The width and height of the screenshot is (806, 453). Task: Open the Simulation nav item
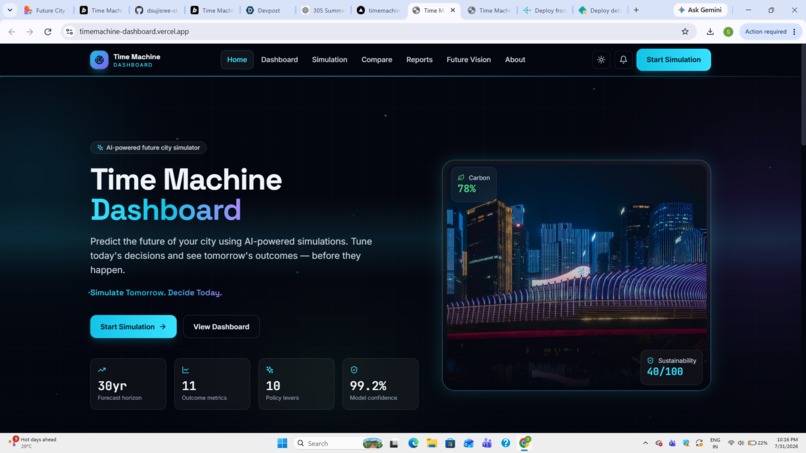point(329,60)
